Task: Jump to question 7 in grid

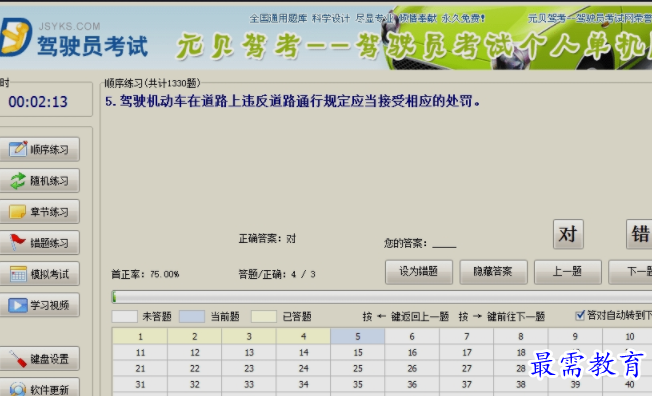Action: [x=467, y=337]
